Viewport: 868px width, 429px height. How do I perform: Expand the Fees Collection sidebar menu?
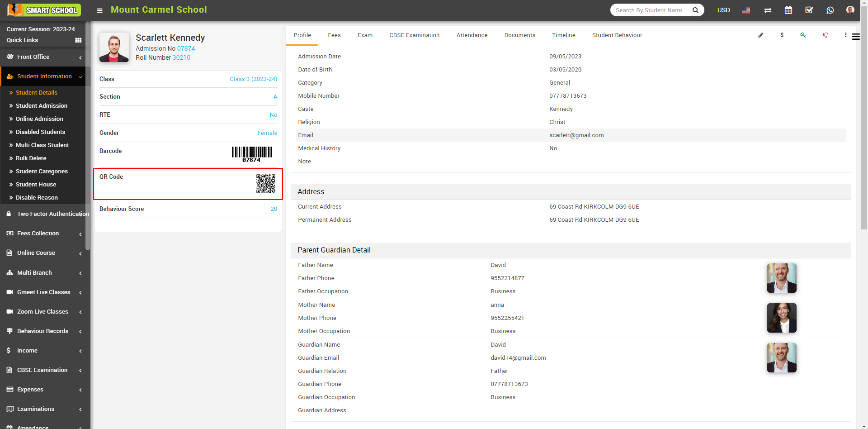tap(44, 234)
